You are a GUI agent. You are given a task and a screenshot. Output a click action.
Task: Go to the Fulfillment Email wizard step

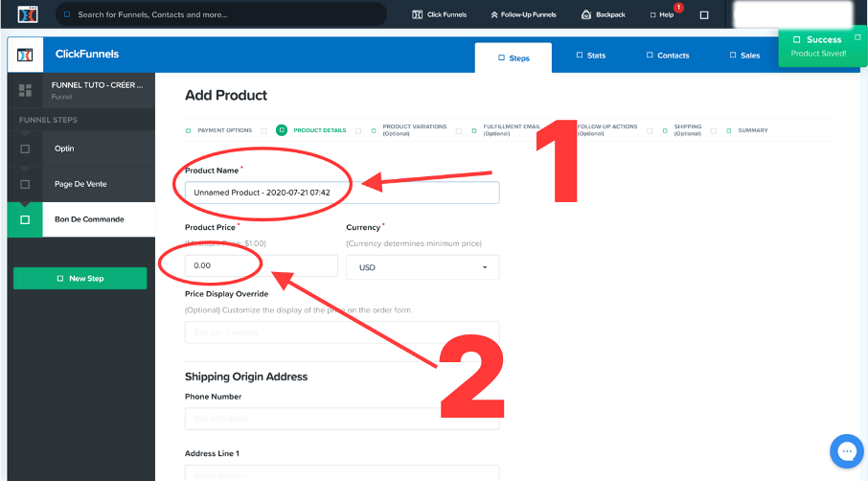click(506, 130)
